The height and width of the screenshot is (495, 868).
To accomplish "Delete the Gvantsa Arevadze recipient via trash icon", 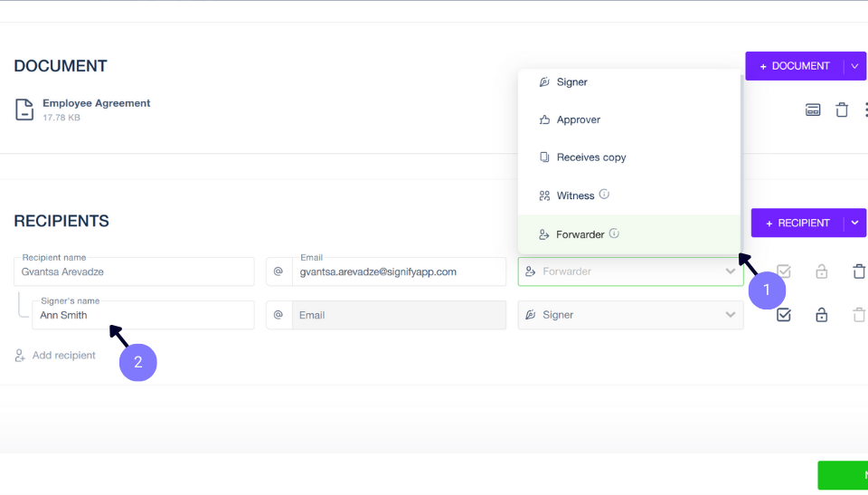I will point(859,271).
